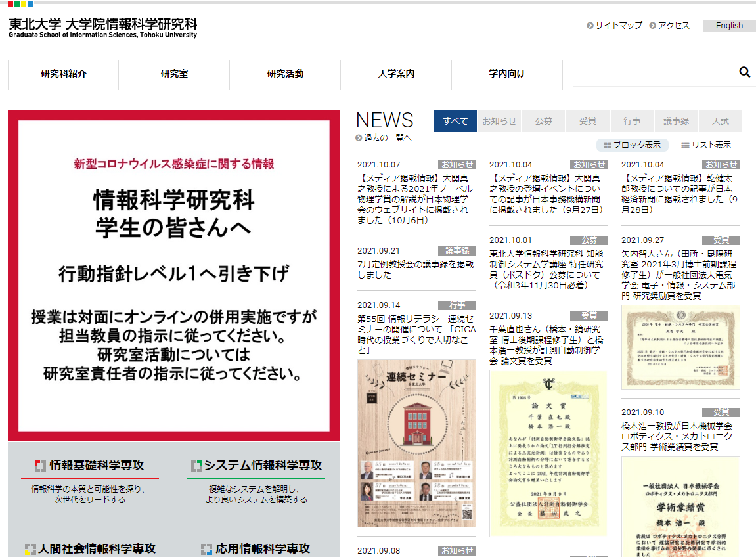The width and height of the screenshot is (756, 557).
Task: Open 千葉直也さん 論文賞 article
Action: point(546,345)
